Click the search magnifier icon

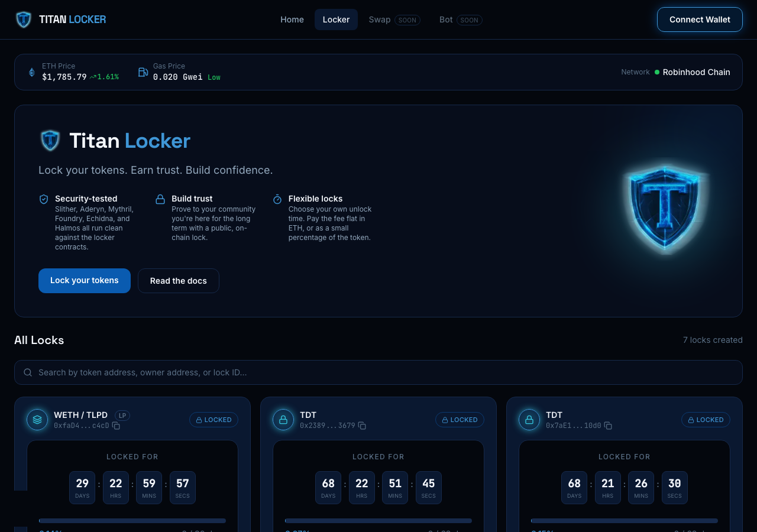[28, 372]
